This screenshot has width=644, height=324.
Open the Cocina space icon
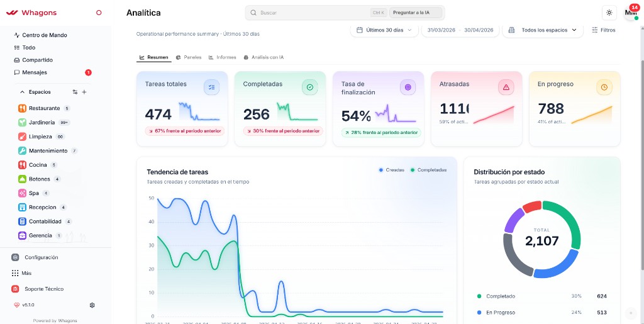pos(22,165)
